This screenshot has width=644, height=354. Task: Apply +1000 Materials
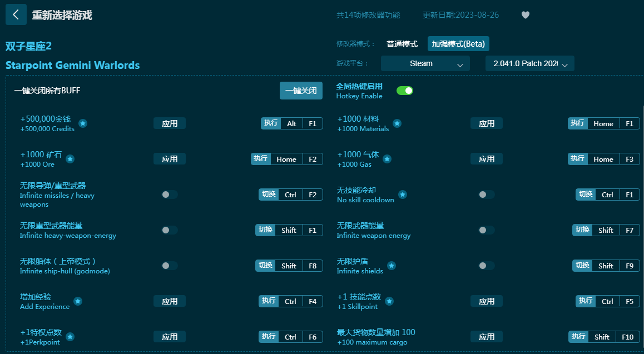[487, 123]
